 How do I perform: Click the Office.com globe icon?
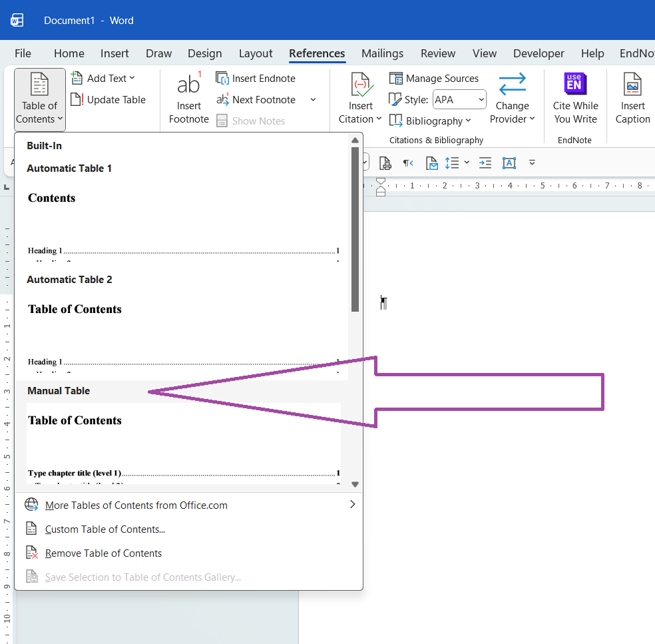tap(31, 504)
